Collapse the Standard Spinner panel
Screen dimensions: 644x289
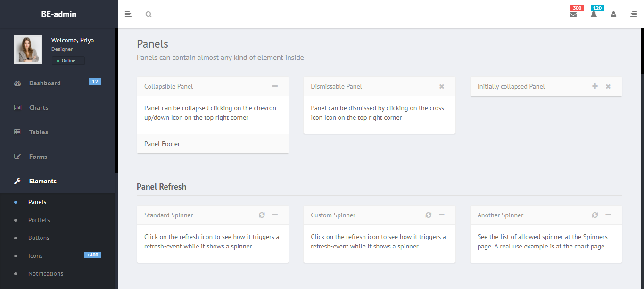pos(275,215)
